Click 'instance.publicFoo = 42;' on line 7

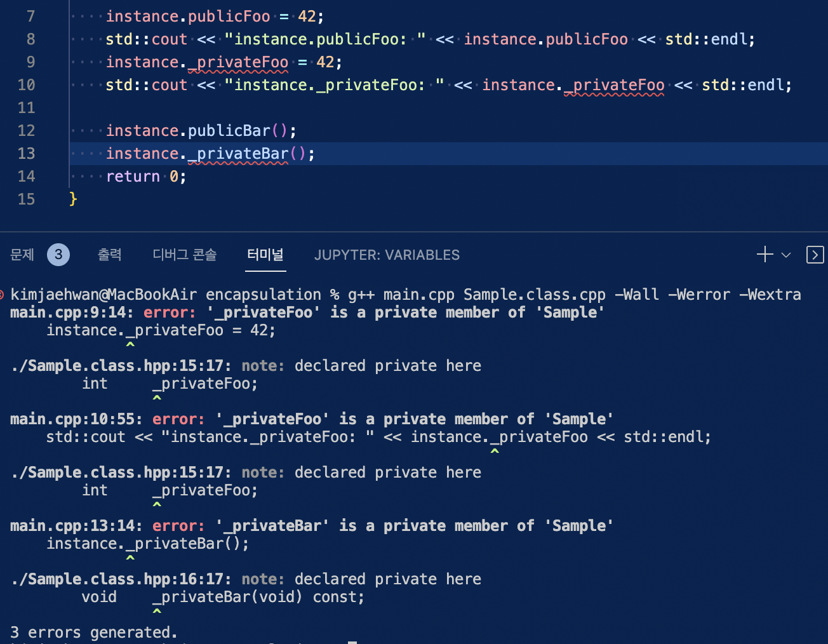(x=215, y=16)
